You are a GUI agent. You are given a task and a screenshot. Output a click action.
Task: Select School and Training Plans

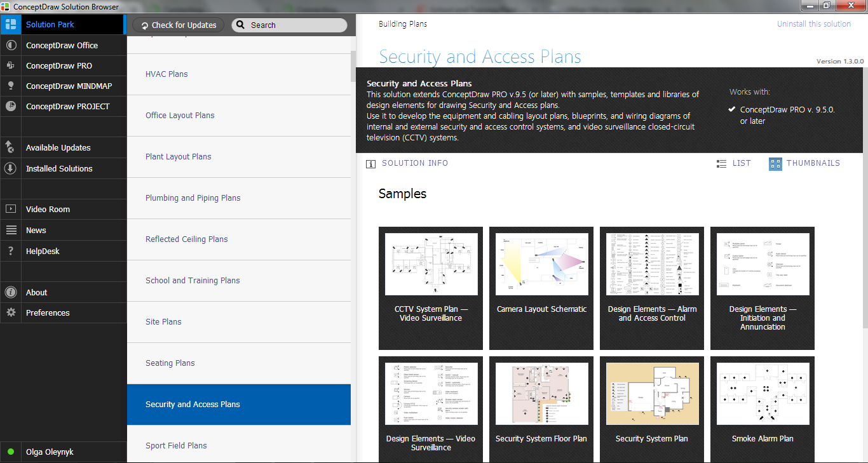click(239, 281)
